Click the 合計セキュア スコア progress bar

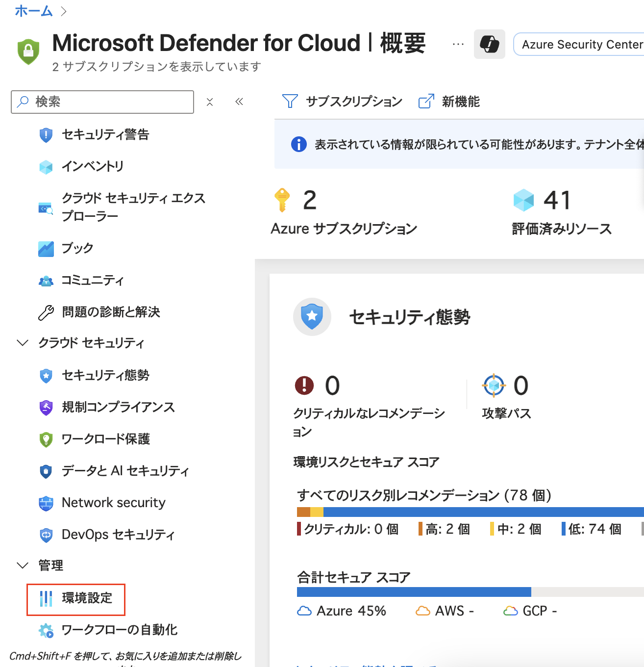pos(471,592)
